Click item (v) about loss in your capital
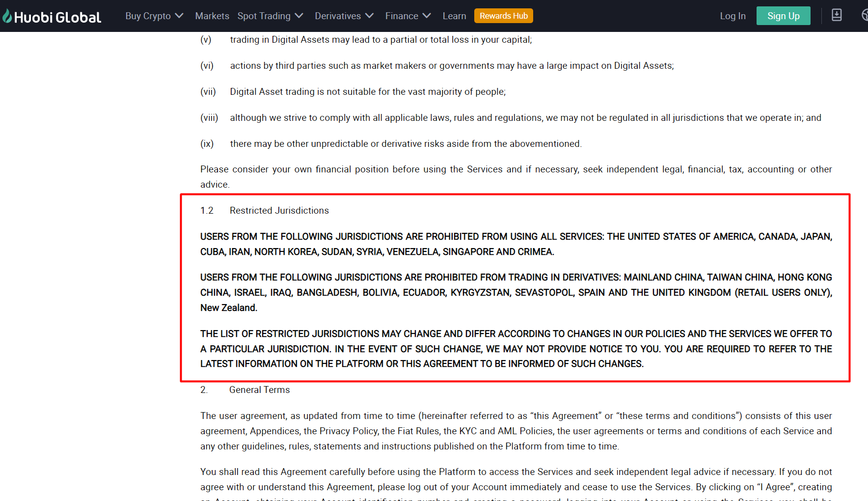 pyautogui.click(x=366, y=40)
